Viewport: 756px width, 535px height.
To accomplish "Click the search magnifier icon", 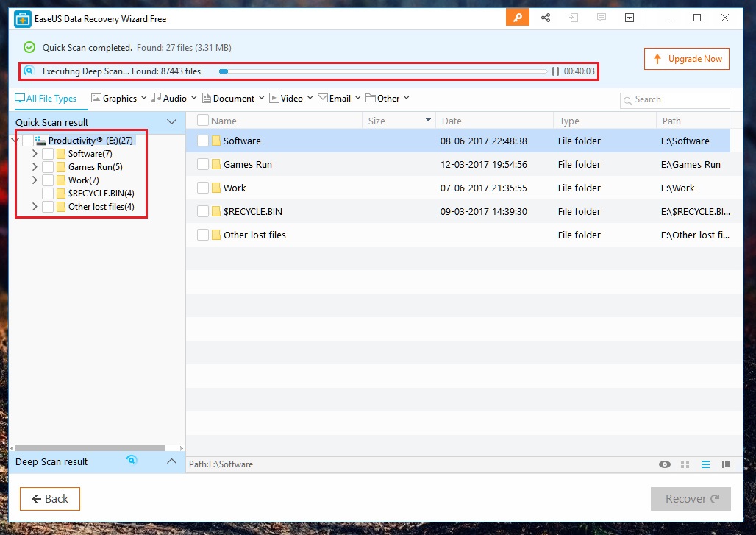I will pyautogui.click(x=628, y=100).
